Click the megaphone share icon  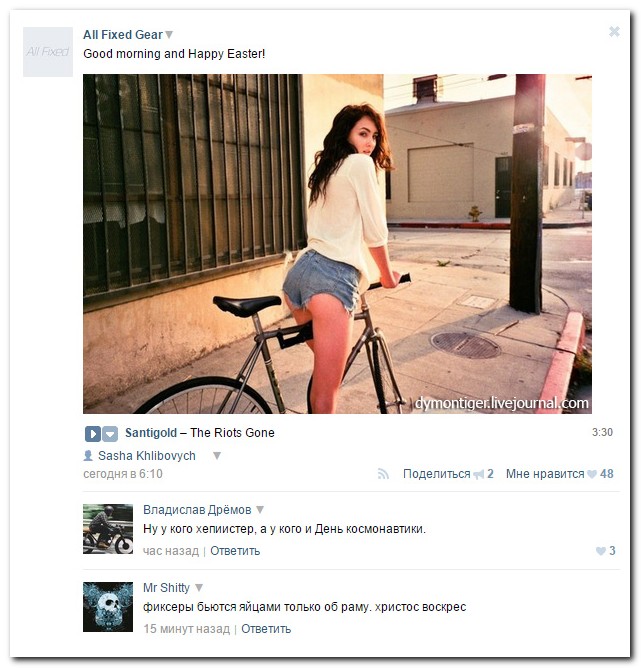[x=479, y=474]
